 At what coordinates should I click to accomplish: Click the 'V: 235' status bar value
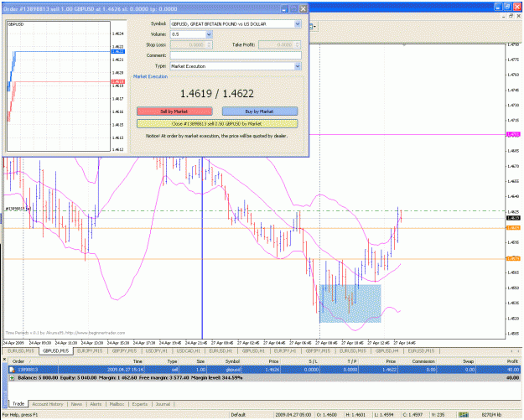[438, 415]
